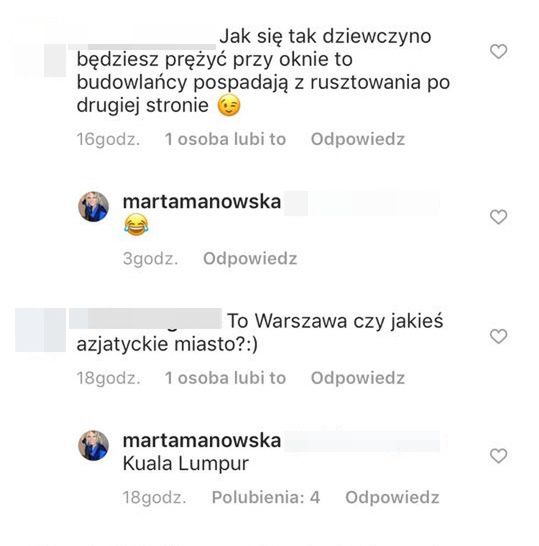Viewport: 539px width, 546px height.
Task: Open martamanowska's avatar next to Kuala Lumpur reply
Action: click(93, 445)
